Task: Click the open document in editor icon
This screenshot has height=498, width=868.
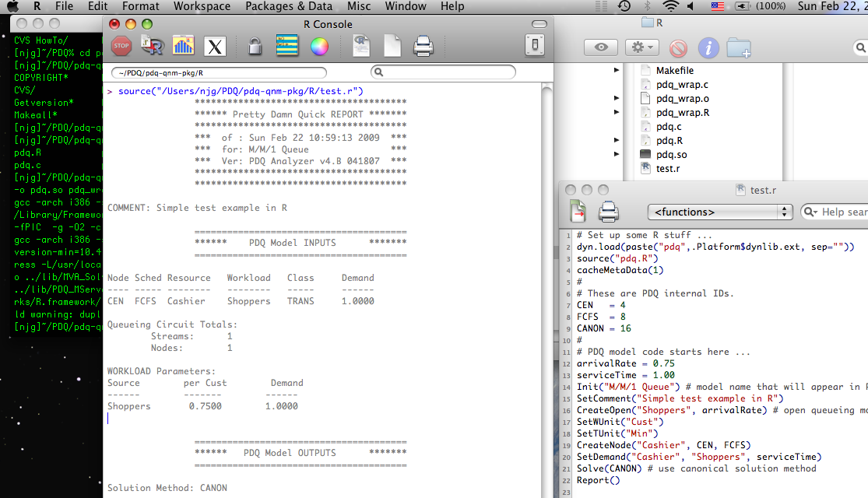Action: (361, 46)
